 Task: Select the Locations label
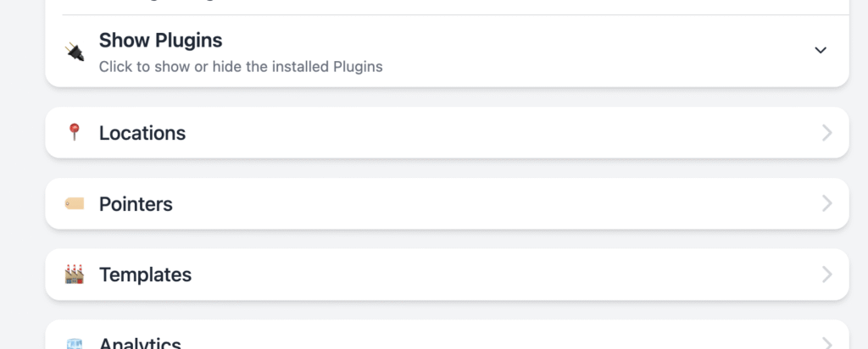coord(142,133)
